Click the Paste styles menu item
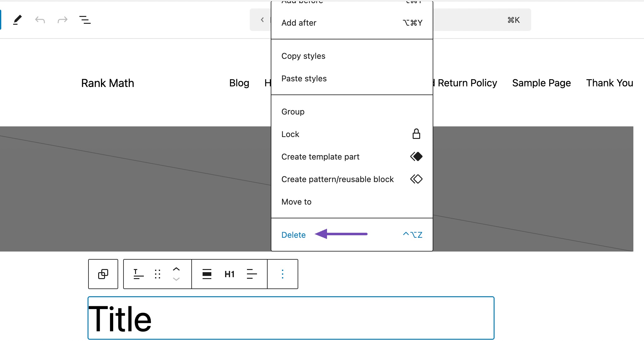The height and width of the screenshot is (341, 644). tap(304, 79)
